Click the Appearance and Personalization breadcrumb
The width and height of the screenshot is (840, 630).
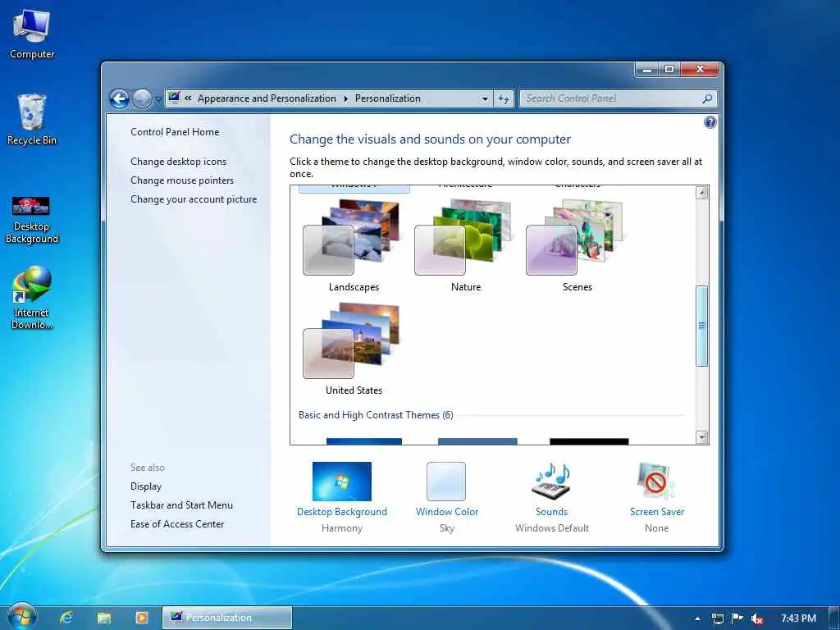267,98
